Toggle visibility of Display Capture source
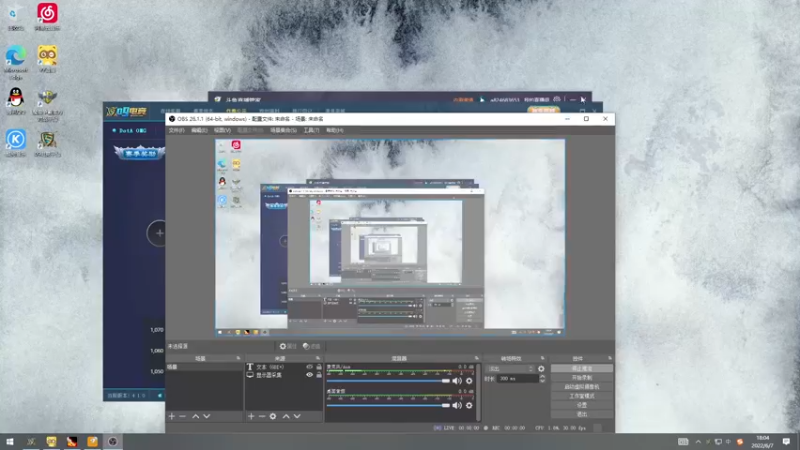This screenshot has height=450, width=800. point(309,374)
